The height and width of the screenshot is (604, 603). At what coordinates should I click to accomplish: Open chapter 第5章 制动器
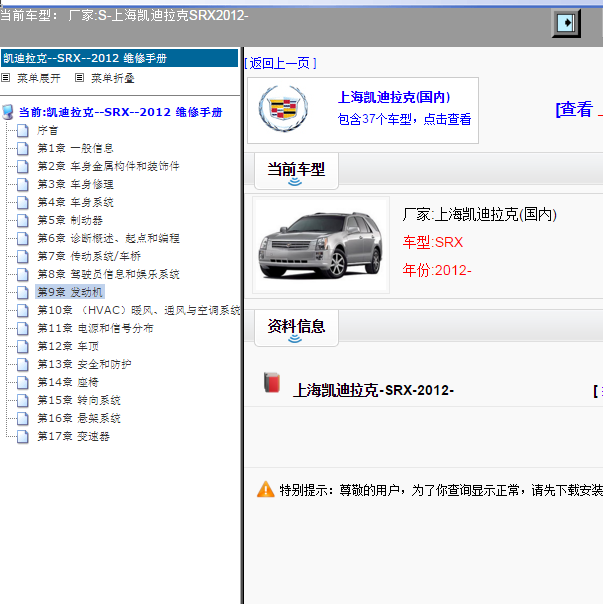click(70, 220)
